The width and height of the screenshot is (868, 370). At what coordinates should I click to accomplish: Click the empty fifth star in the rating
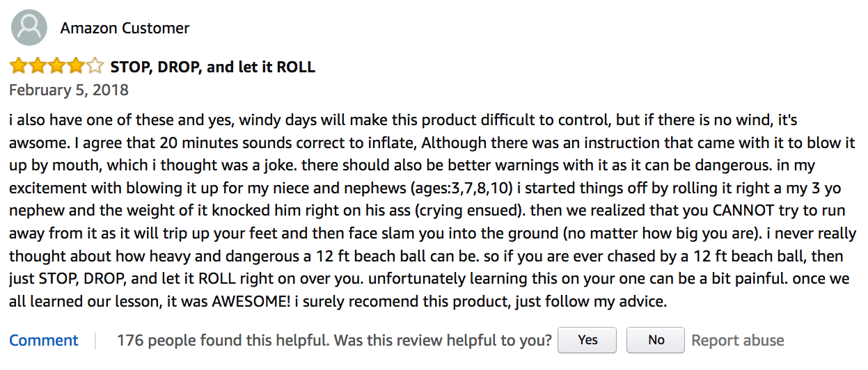tap(94, 67)
